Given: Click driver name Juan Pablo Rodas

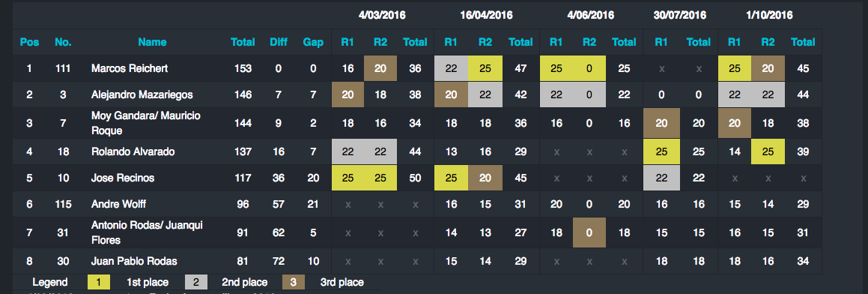Looking at the screenshot, I should 134,261.
